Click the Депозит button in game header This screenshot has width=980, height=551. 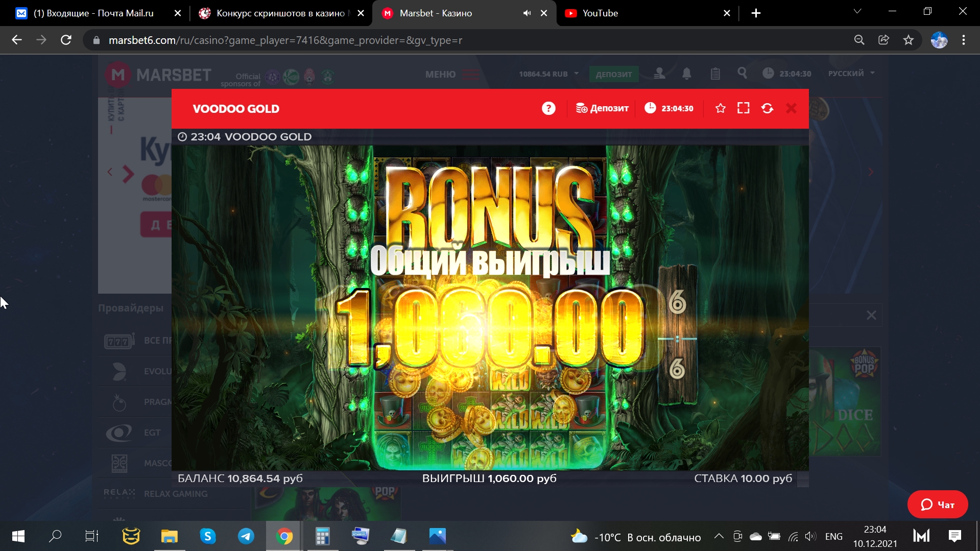tap(602, 108)
